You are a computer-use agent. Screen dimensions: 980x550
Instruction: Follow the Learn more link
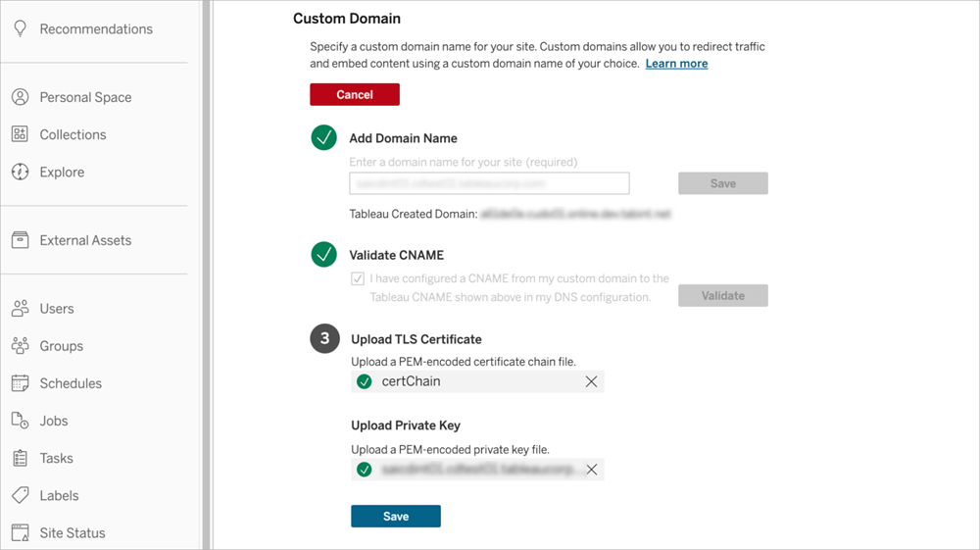point(676,64)
